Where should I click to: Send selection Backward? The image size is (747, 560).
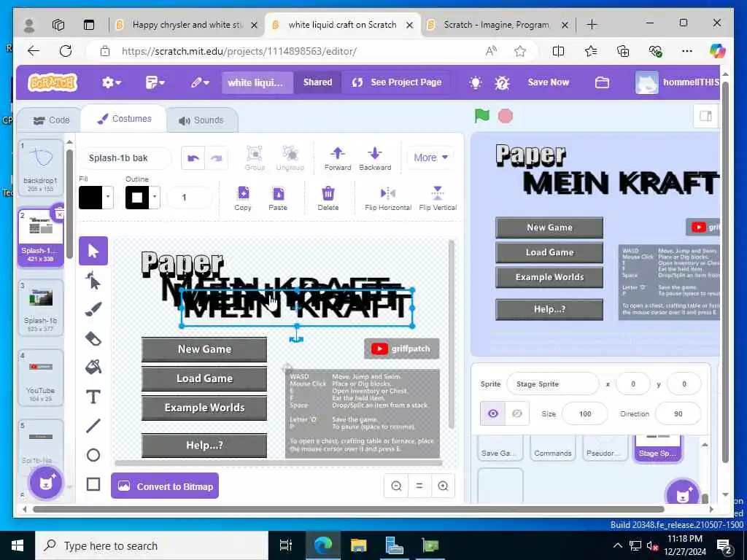pos(375,158)
